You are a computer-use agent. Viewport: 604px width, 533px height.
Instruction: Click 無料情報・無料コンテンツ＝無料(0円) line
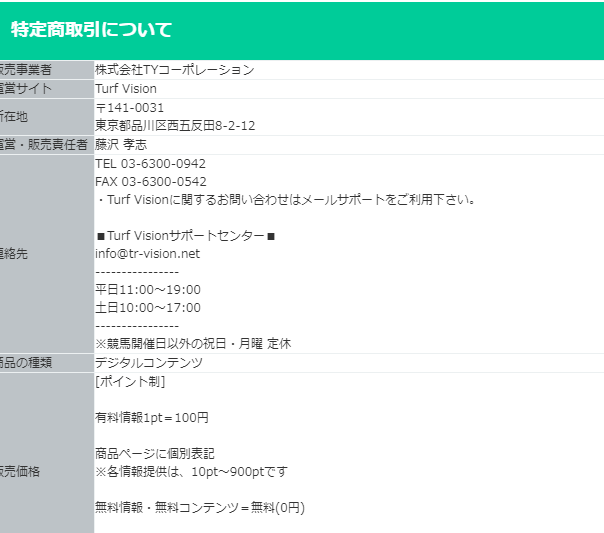(200, 508)
